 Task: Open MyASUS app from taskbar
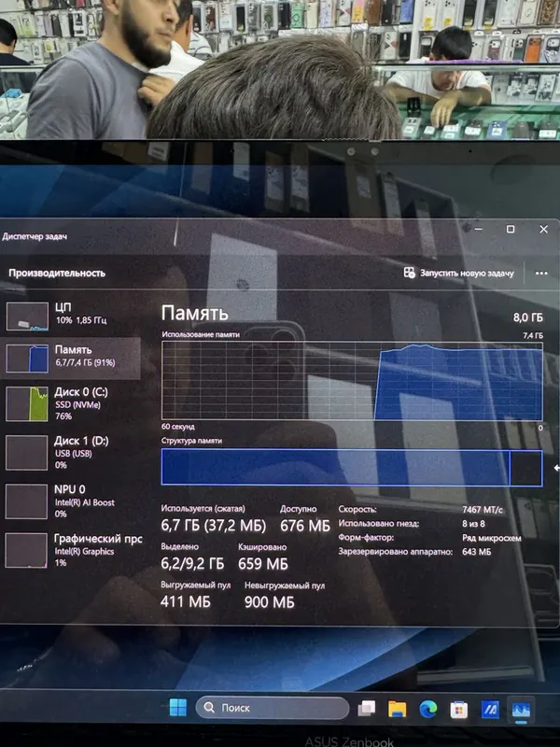point(490,711)
